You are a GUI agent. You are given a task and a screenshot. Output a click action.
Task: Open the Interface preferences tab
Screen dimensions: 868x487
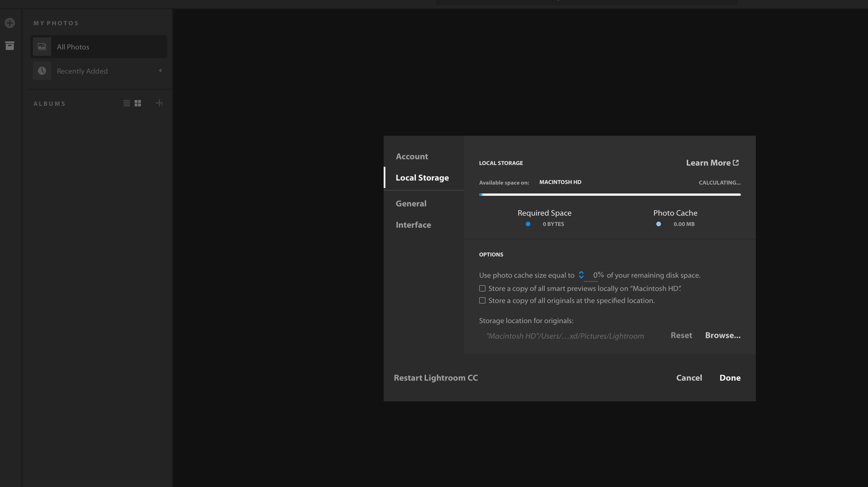tap(413, 225)
